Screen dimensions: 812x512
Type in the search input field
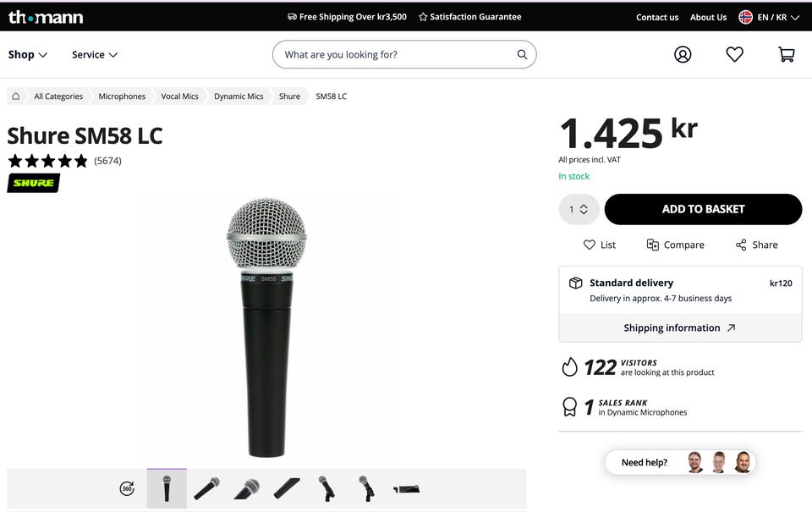398,55
